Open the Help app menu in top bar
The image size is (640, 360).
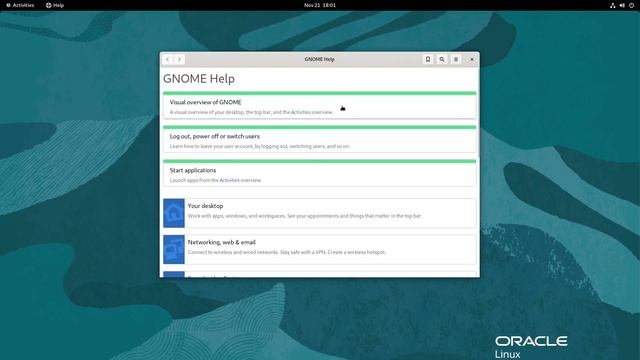(55, 5)
